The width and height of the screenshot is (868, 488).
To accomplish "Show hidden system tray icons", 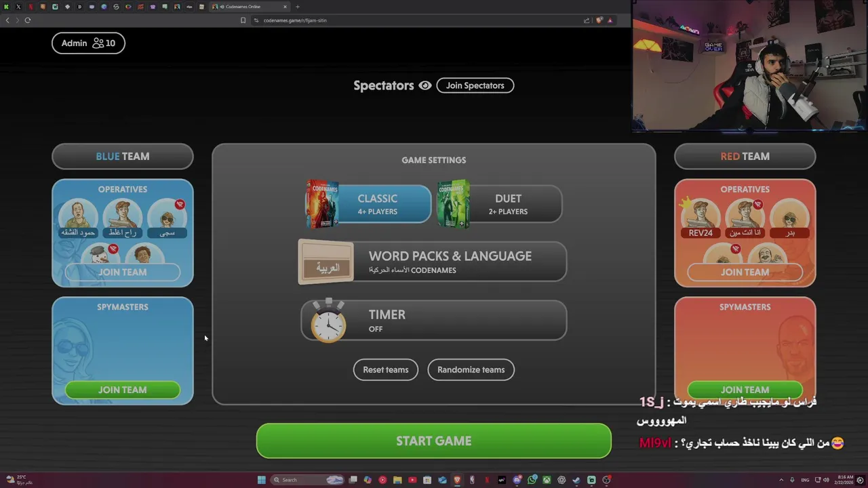I will (x=781, y=480).
